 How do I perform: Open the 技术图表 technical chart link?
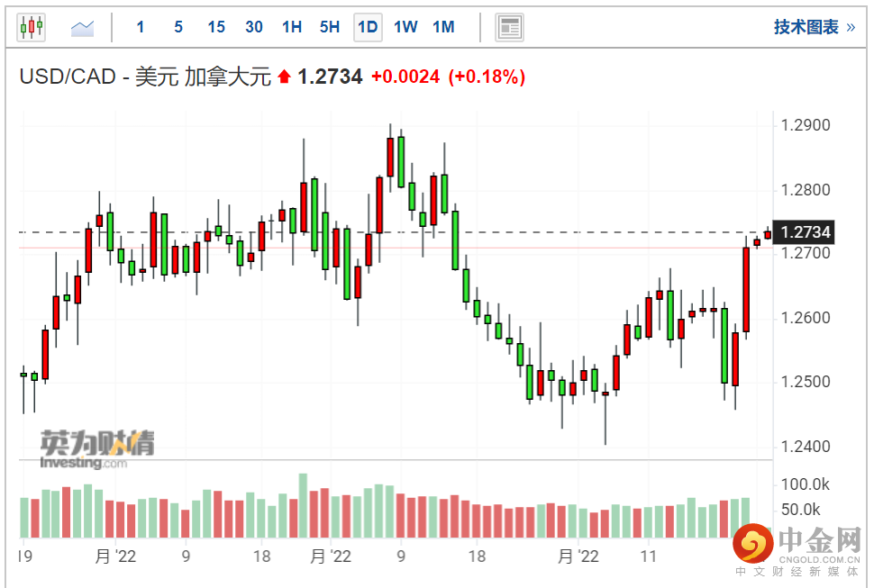[x=806, y=27]
